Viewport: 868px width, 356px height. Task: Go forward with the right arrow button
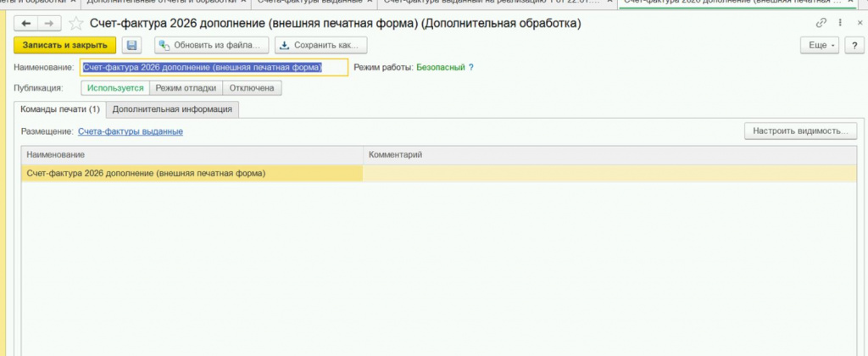click(x=49, y=23)
